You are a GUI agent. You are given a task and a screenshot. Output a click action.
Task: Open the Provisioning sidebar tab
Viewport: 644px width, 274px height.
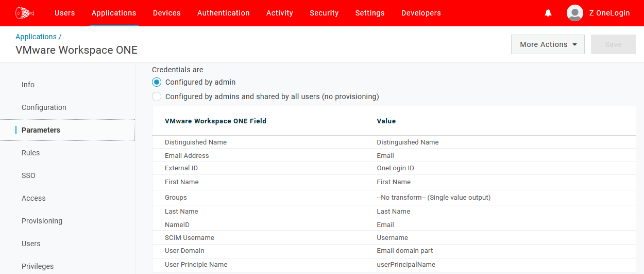(42, 221)
